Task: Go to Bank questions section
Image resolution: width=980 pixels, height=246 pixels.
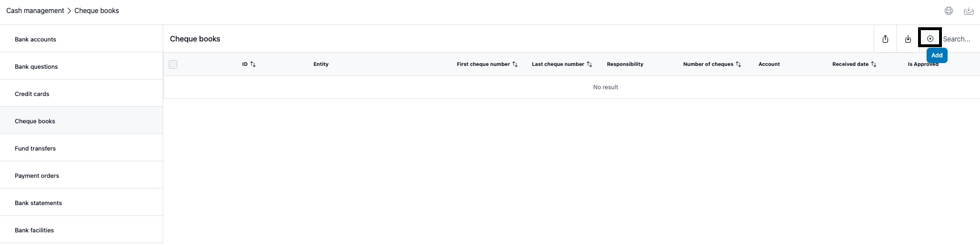Action: (81, 66)
